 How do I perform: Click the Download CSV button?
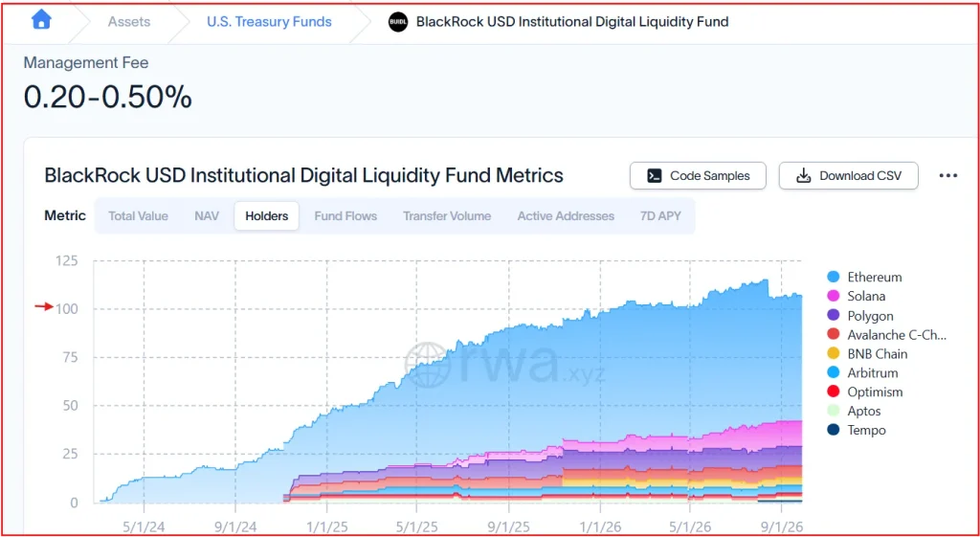pos(849,176)
